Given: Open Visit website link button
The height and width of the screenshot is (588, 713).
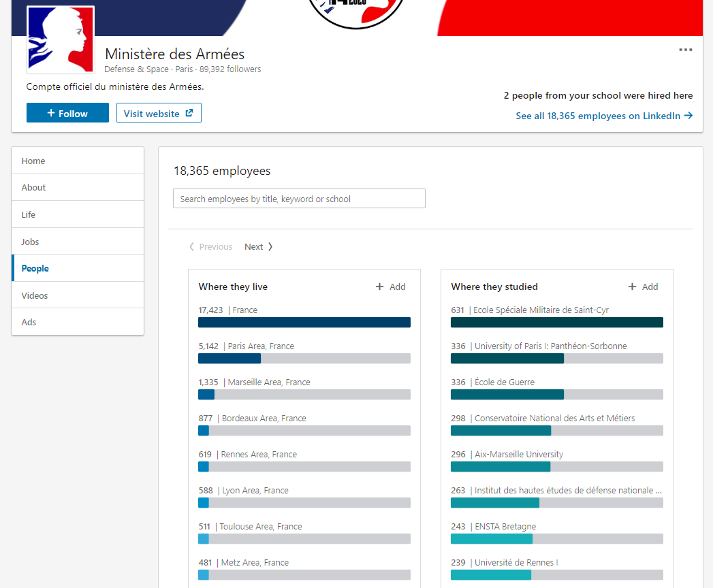Looking at the screenshot, I should (159, 113).
